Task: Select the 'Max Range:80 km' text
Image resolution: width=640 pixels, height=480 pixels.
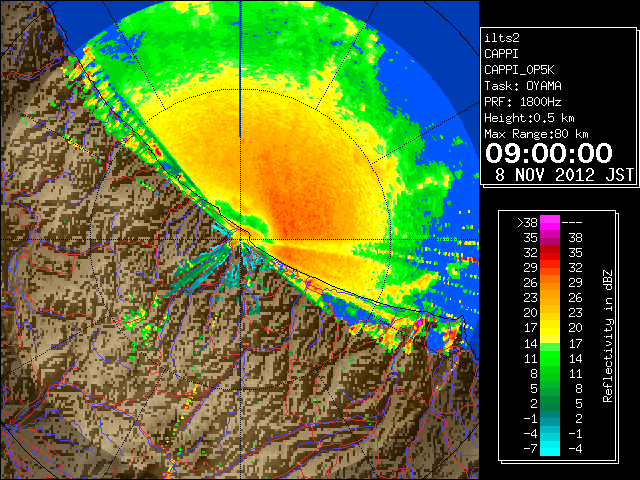Action: click(536, 134)
